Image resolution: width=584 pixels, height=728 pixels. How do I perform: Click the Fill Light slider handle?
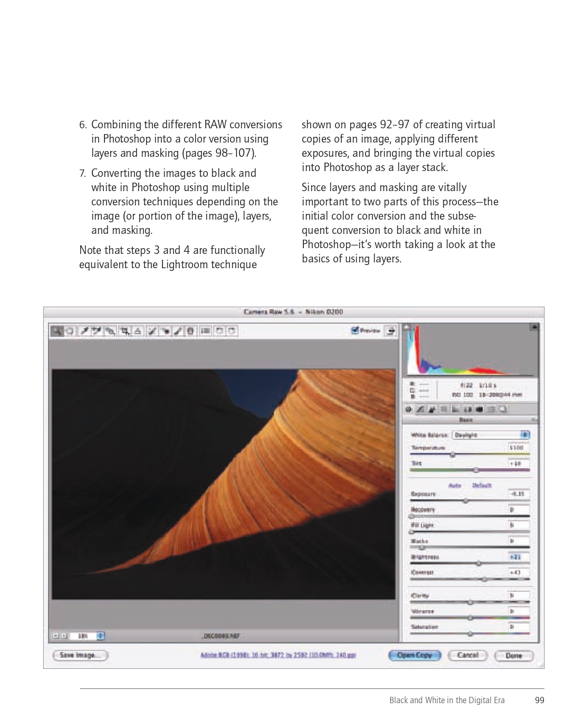tap(412, 532)
